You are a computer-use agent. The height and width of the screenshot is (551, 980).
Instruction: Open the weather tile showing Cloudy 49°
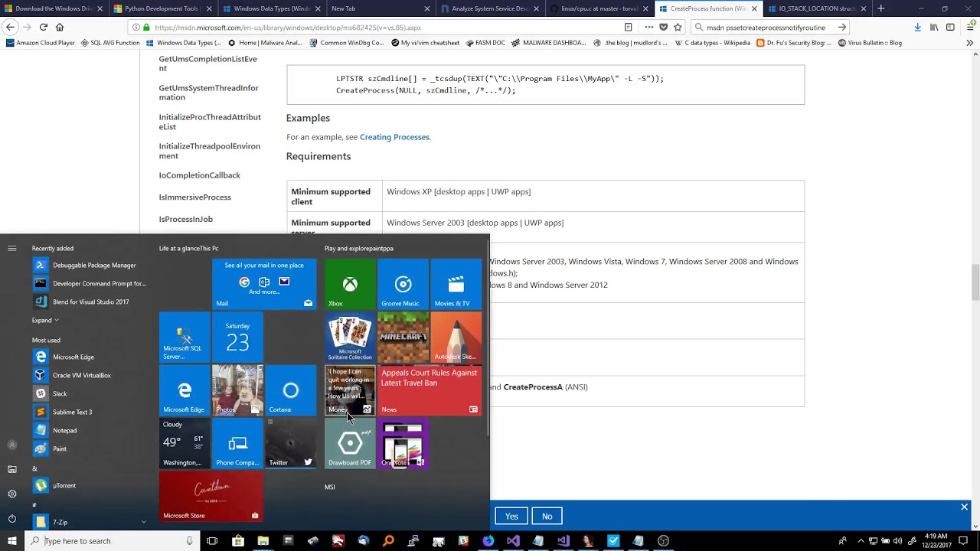(x=185, y=443)
